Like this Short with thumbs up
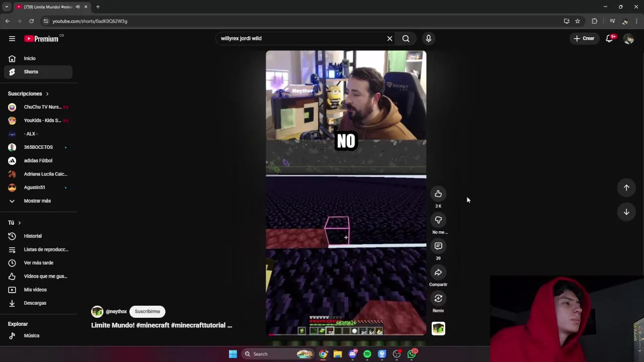Image resolution: width=644 pixels, height=362 pixels. (438, 194)
